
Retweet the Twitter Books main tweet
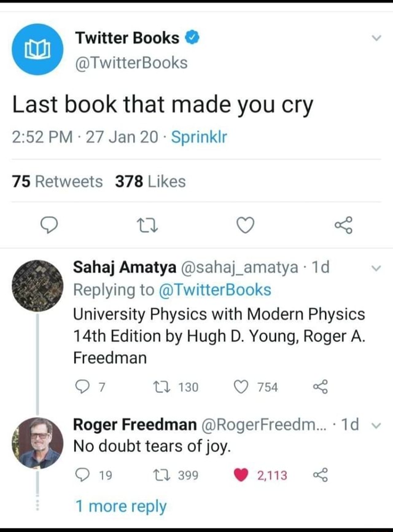pyautogui.click(x=147, y=226)
